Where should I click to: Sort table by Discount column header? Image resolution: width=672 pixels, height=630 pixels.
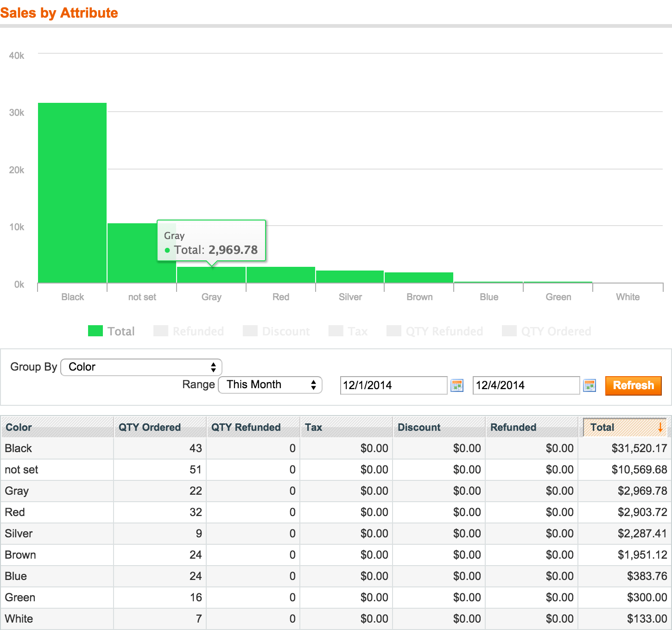tap(419, 427)
